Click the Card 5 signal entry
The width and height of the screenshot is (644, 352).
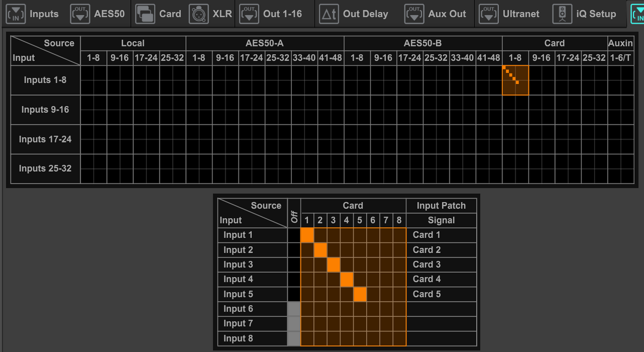point(441,294)
